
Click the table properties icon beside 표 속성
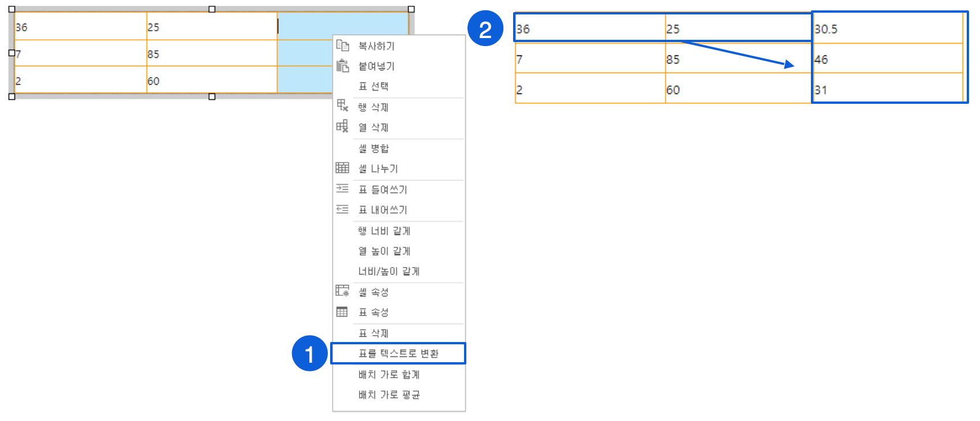point(342,312)
